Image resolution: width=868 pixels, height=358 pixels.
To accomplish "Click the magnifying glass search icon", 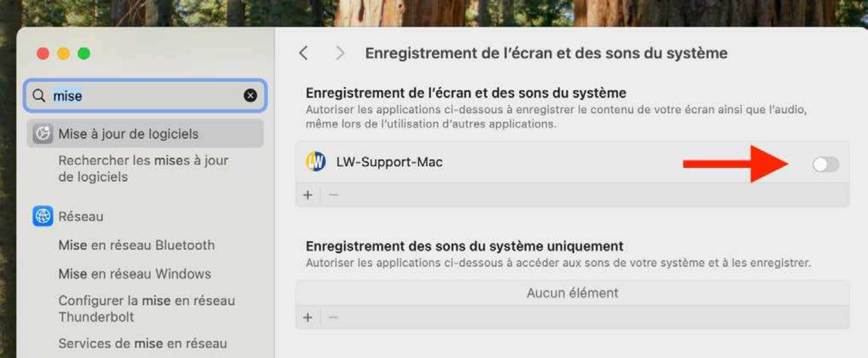I will point(39,96).
